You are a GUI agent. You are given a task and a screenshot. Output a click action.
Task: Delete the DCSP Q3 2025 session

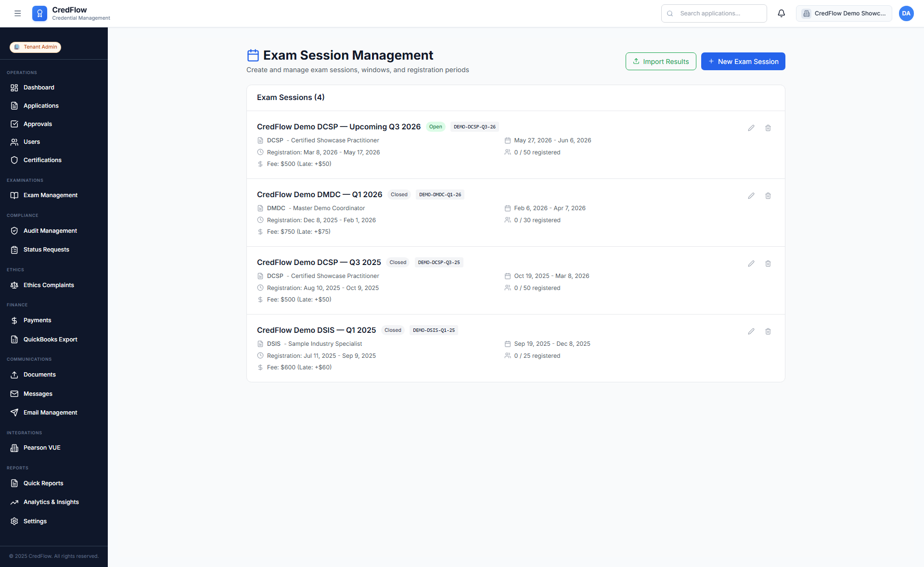click(x=768, y=264)
